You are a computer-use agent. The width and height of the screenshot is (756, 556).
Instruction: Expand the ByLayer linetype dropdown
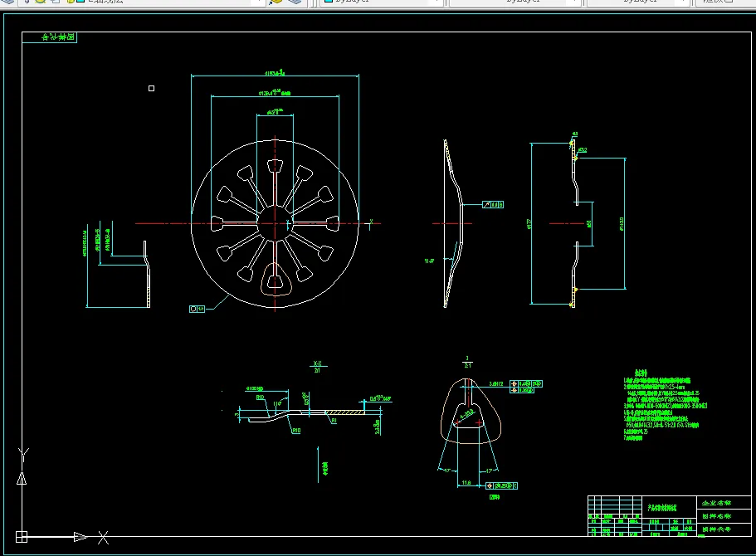click(576, 2)
